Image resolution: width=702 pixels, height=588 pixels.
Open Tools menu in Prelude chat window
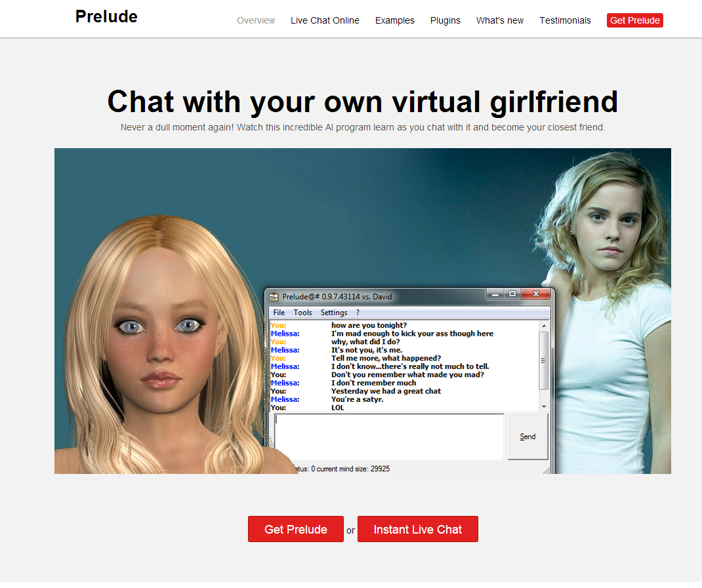pyautogui.click(x=302, y=313)
